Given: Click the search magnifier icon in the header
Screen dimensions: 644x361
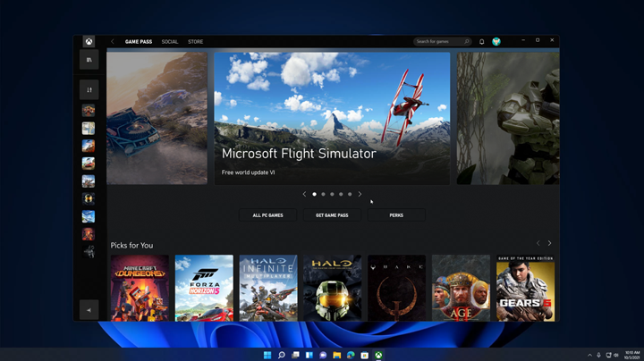Looking at the screenshot, I should [x=467, y=41].
